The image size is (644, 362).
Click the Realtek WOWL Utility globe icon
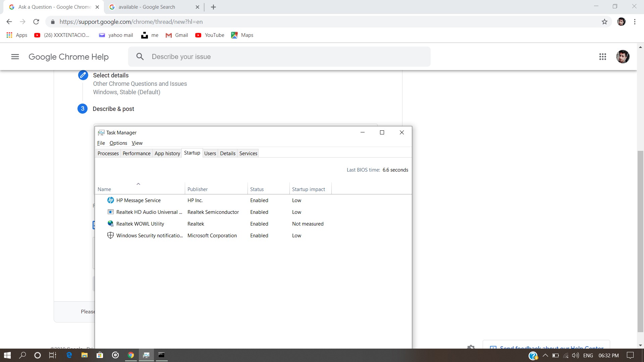tap(110, 224)
